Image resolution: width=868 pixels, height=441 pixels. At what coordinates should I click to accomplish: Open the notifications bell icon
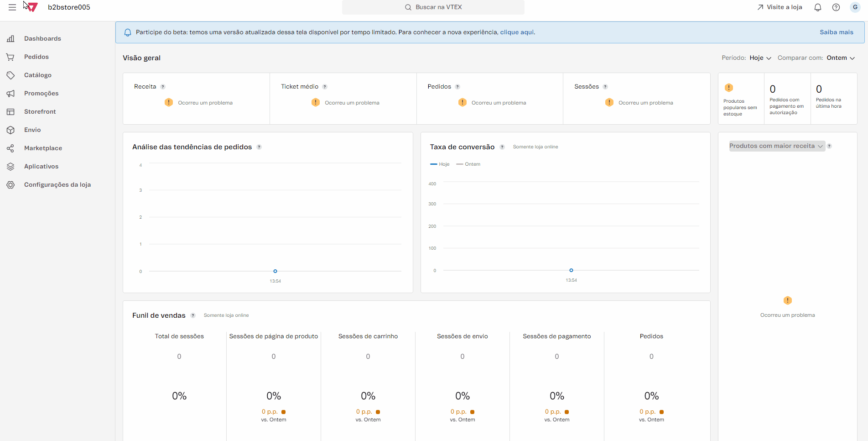(x=818, y=7)
